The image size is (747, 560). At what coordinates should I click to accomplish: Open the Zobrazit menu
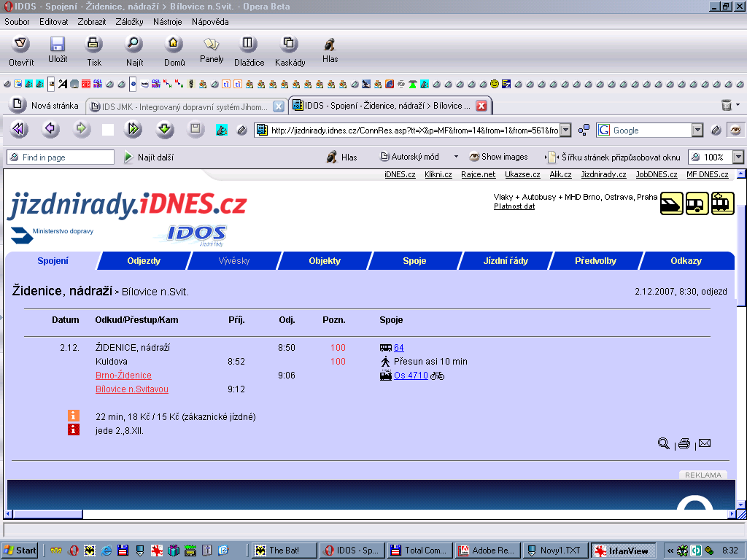[x=92, y=22]
